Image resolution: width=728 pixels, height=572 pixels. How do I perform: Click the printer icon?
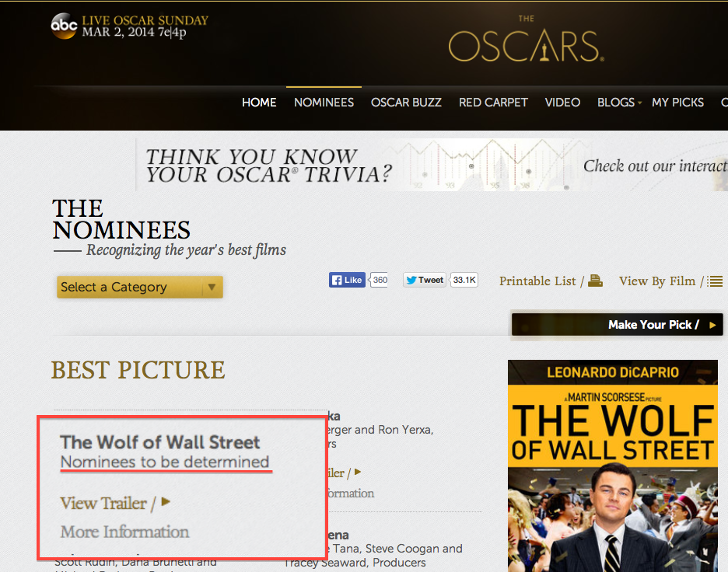pos(595,281)
